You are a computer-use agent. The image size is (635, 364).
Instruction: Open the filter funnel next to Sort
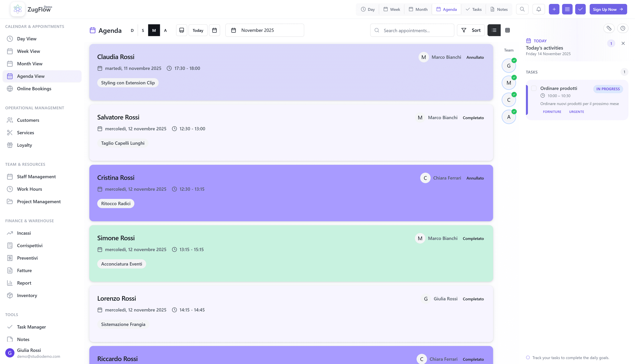click(x=464, y=30)
